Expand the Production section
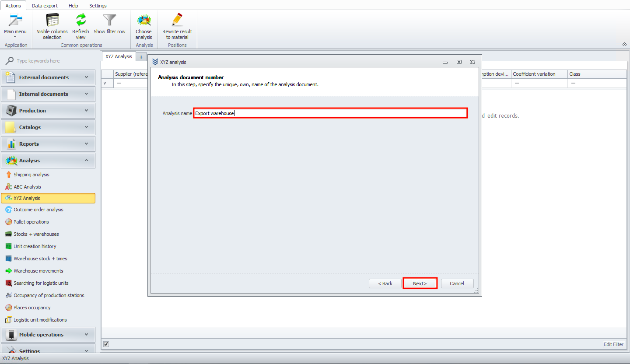This screenshot has width=630, height=364. tap(48, 111)
